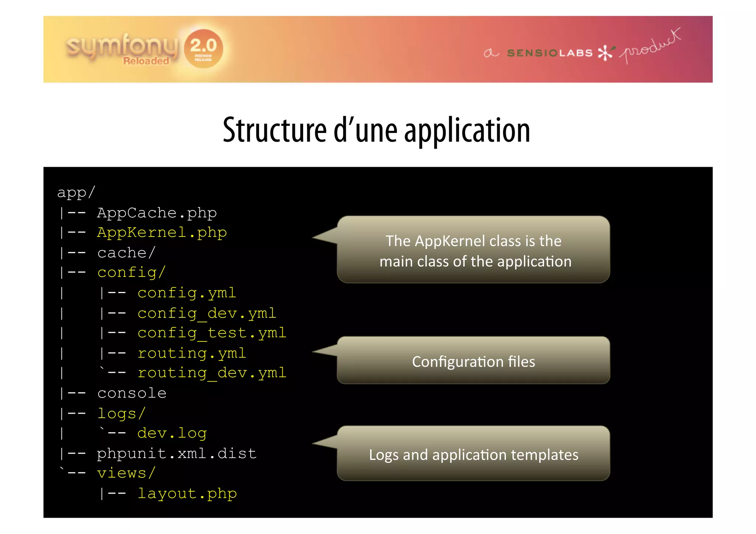Viewport: 756px width, 534px height.
Task: Select AppCache.php in the tree
Action: [x=157, y=213]
